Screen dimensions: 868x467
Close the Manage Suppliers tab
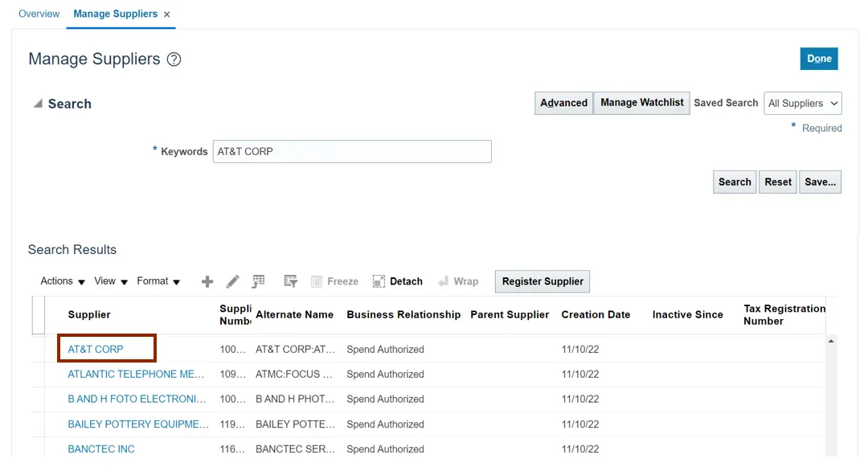click(x=167, y=14)
